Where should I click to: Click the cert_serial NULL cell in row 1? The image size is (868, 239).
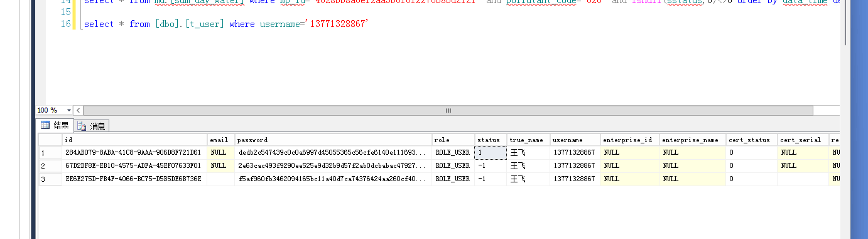click(803, 152)
